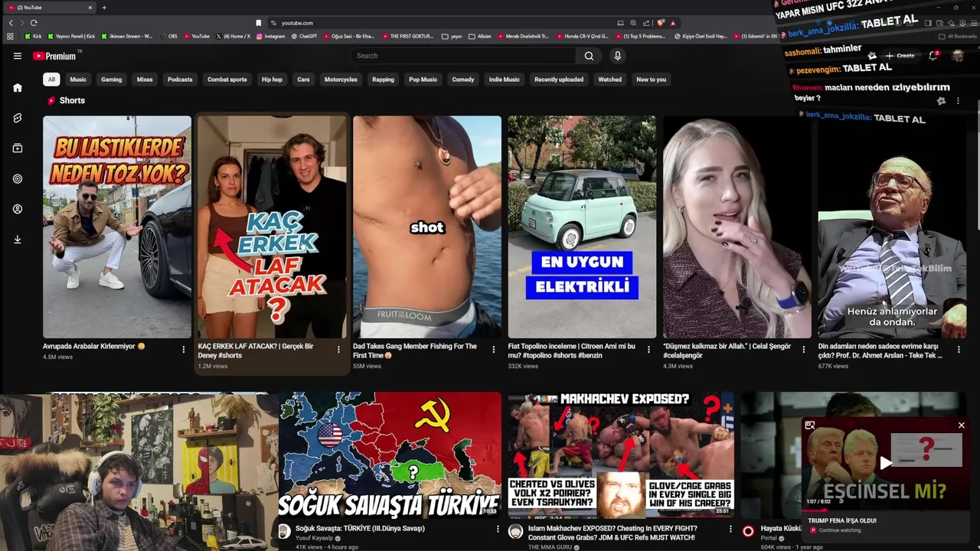The image size is (980, 551).
Task: Reload the YouTube page
Action: 34,23
